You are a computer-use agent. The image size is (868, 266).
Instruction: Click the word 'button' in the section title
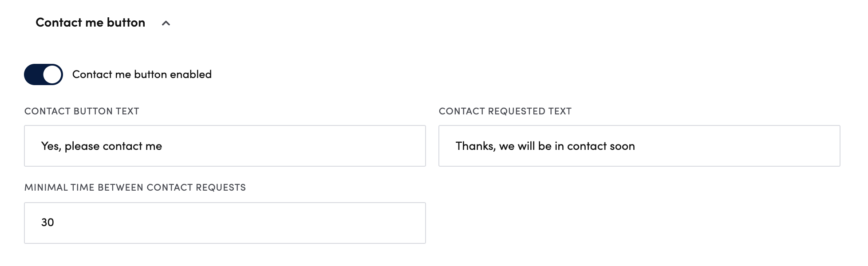(x=126, y=23)
